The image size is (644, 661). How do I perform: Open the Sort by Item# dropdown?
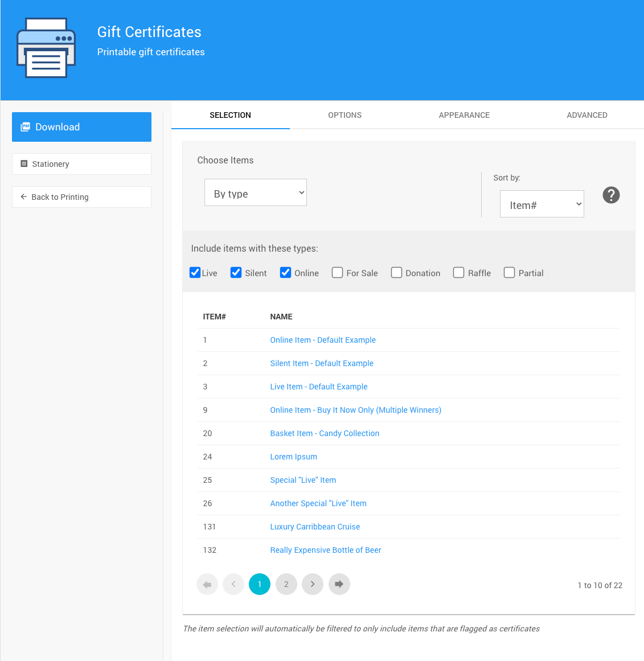point(542,204)
